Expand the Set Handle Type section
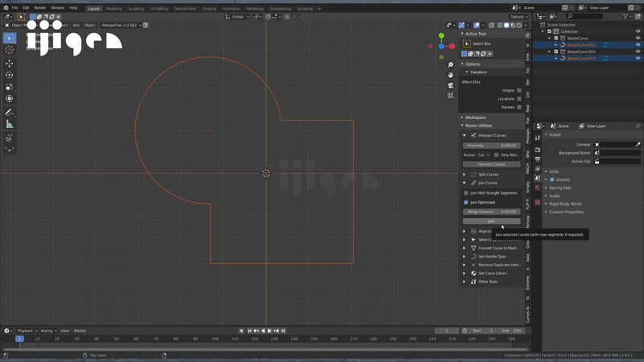644x362 pixels. pos(464,257)
